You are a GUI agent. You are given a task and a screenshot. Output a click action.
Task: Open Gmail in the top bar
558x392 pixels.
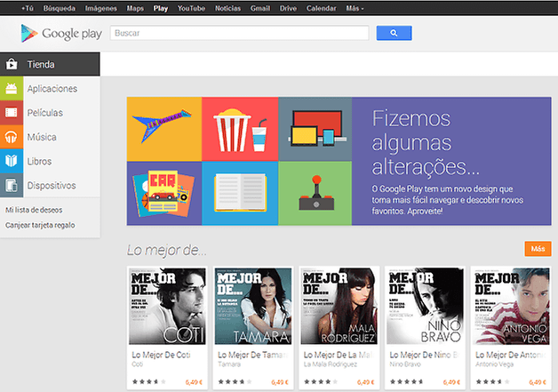260,8
